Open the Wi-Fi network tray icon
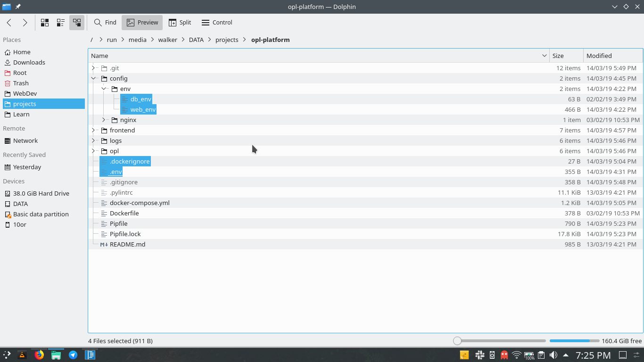 [517, 355]
